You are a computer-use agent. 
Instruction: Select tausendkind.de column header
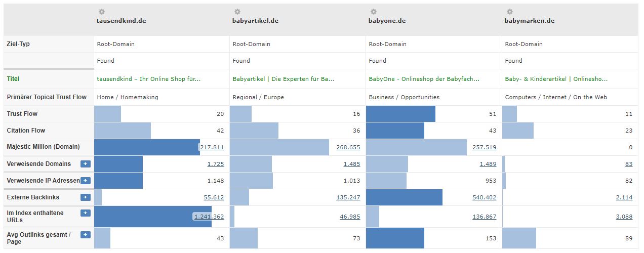[x=122, y=21]
